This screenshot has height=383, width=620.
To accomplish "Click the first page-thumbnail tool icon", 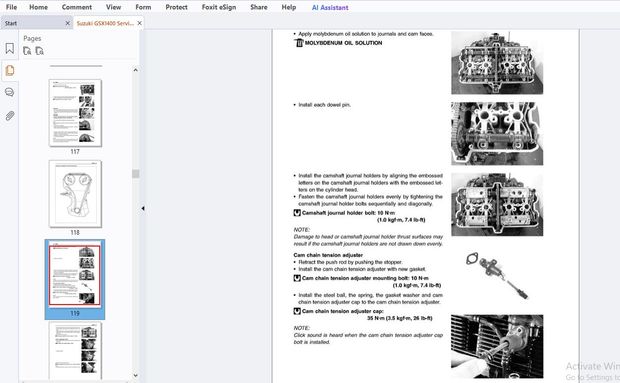I will (27, 51).
